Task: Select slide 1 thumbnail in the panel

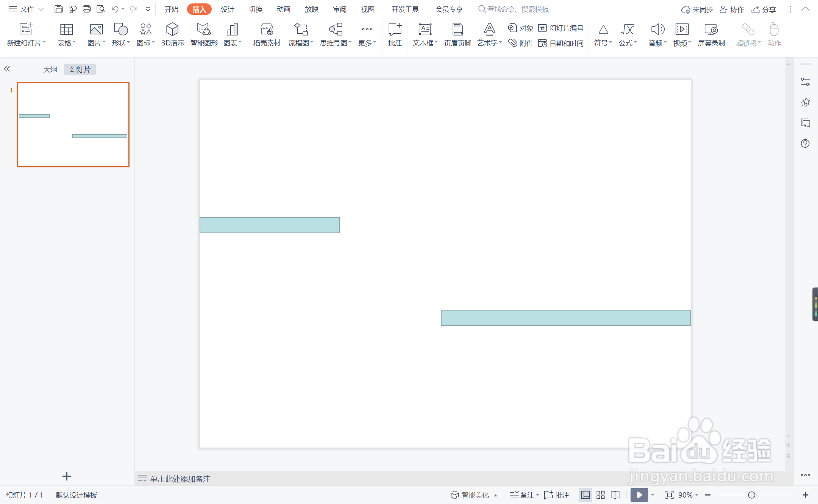Action: [73, 125]
